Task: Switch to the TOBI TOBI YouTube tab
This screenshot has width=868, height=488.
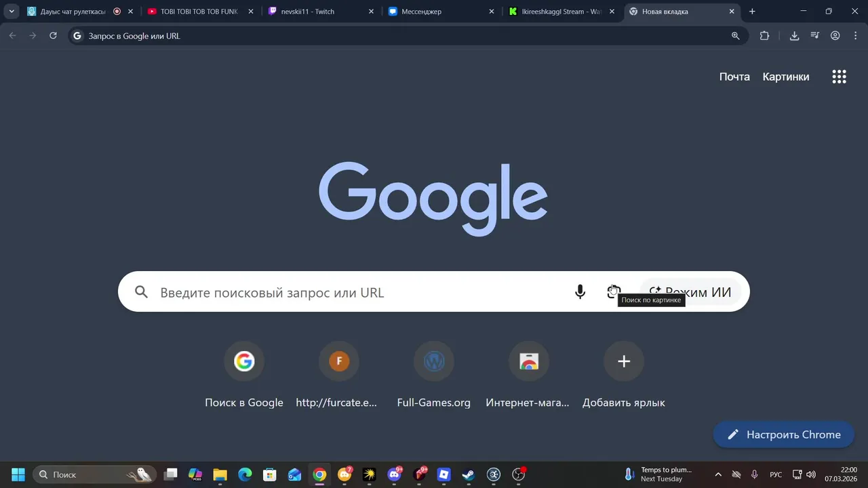Action: pyautogui.click(x=201, y=12)
